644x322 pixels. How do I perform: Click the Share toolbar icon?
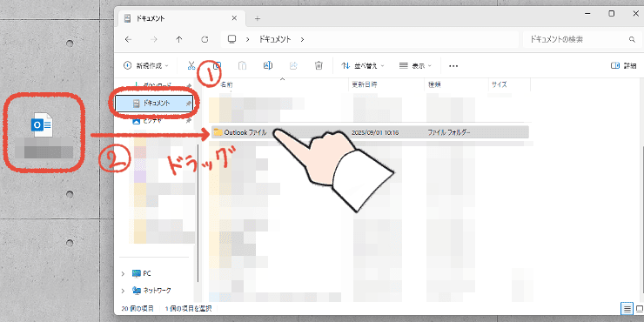[x=293, y=65]
